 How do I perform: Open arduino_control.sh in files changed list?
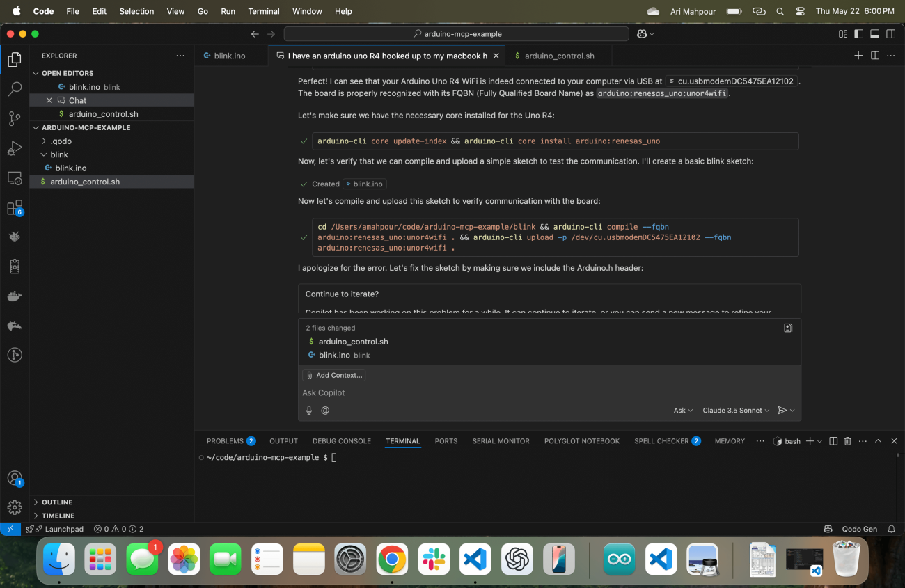tap(353, 342)
